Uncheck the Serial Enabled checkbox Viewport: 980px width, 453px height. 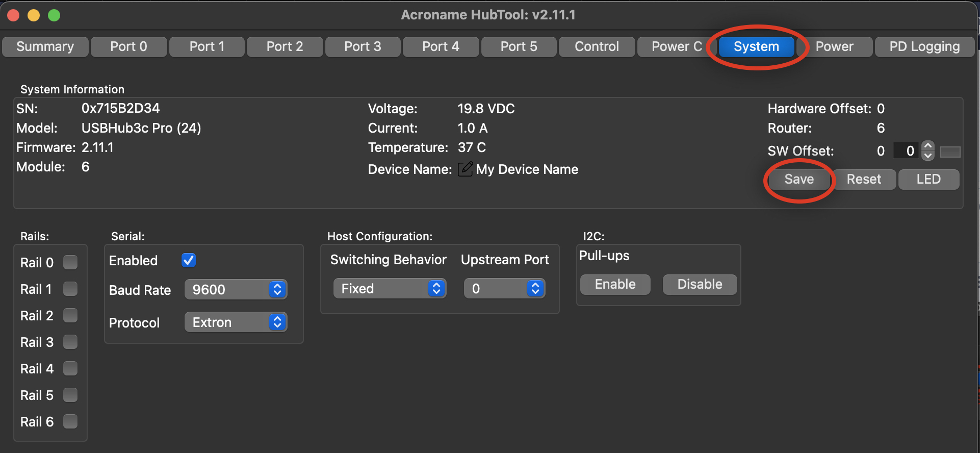point(189,260)
